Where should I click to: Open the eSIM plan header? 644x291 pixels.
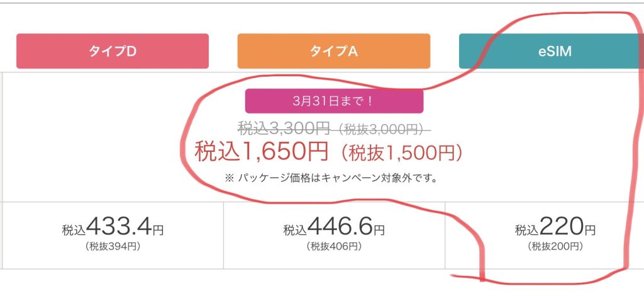[x=551, y=51]
